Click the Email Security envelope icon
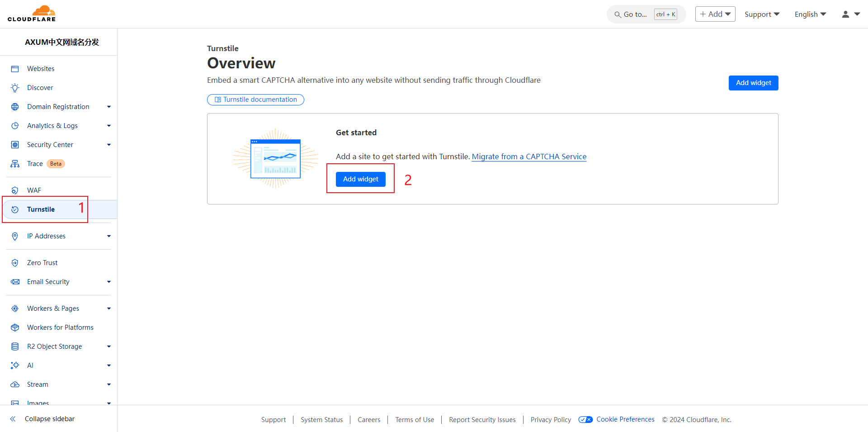868x432 pixels. click(x=15, y=282)
